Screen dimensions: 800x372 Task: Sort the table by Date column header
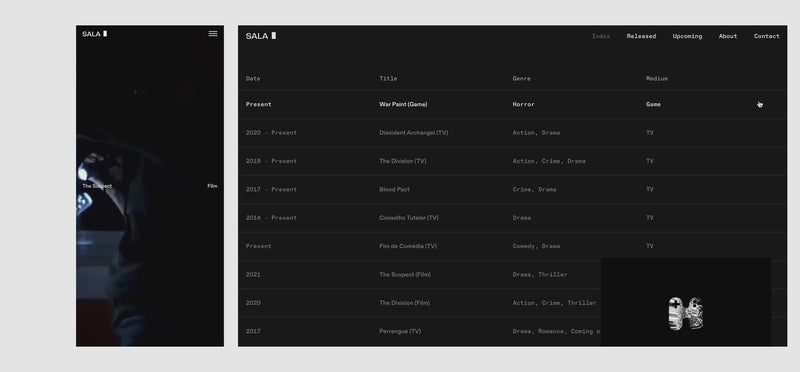pyautogui.click(x=253, y=79)
